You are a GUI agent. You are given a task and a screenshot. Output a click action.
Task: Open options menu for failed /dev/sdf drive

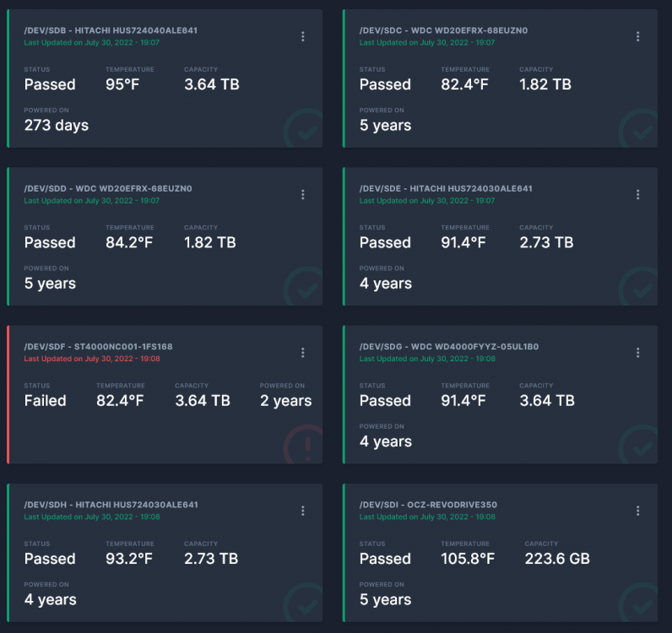click(302, 353)
